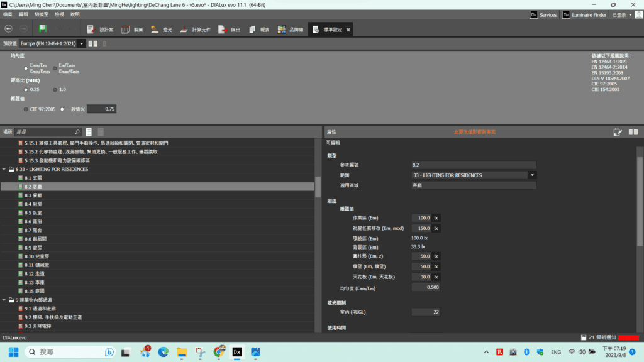Click the search magnifier in 場所 panel
The width and height of the screenshot is (644, 362).
(77, 132)
